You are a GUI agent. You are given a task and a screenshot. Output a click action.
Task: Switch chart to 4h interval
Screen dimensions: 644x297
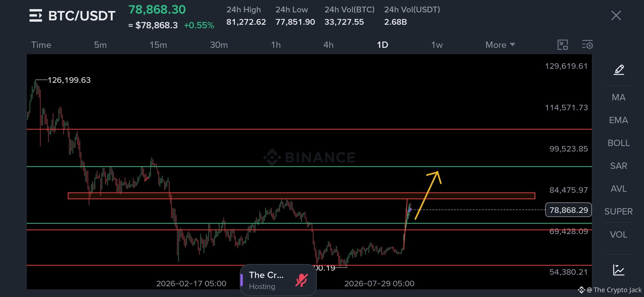click(x=328, y=45)
